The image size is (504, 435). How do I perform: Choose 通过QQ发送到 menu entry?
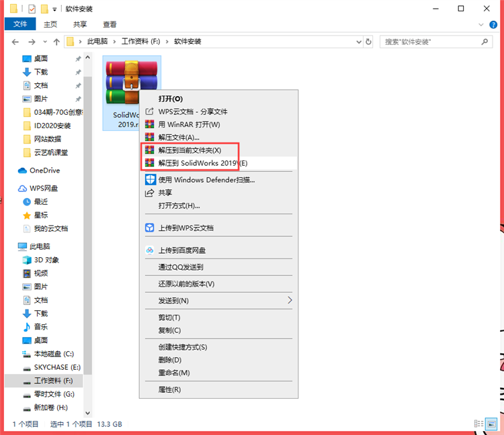(218, 267)
